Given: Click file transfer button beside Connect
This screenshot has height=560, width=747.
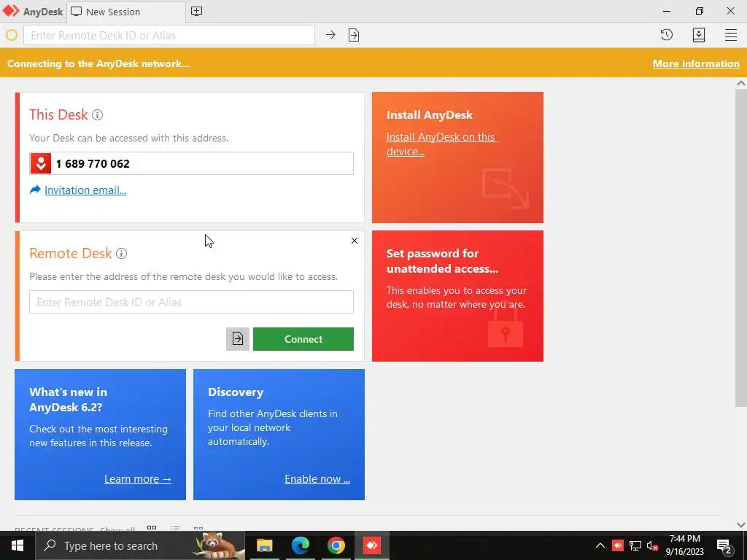Looking at the screenshot, I should point(238,338).
